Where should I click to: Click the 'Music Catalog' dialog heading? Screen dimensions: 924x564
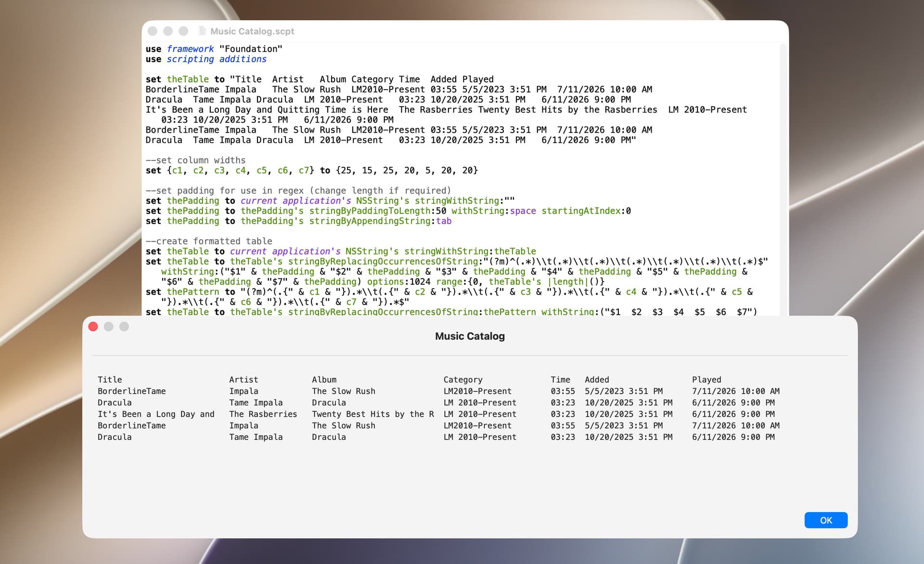(x=470, y=336)
